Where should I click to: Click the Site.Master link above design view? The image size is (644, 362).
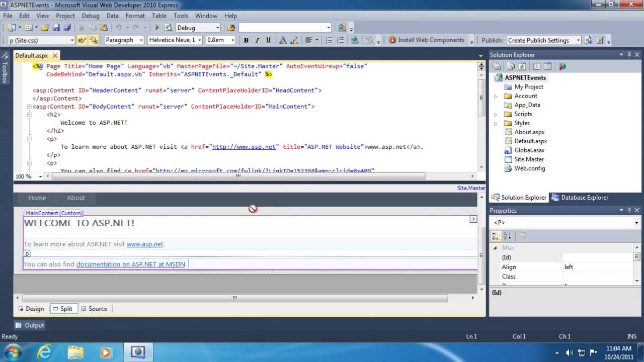471,188
